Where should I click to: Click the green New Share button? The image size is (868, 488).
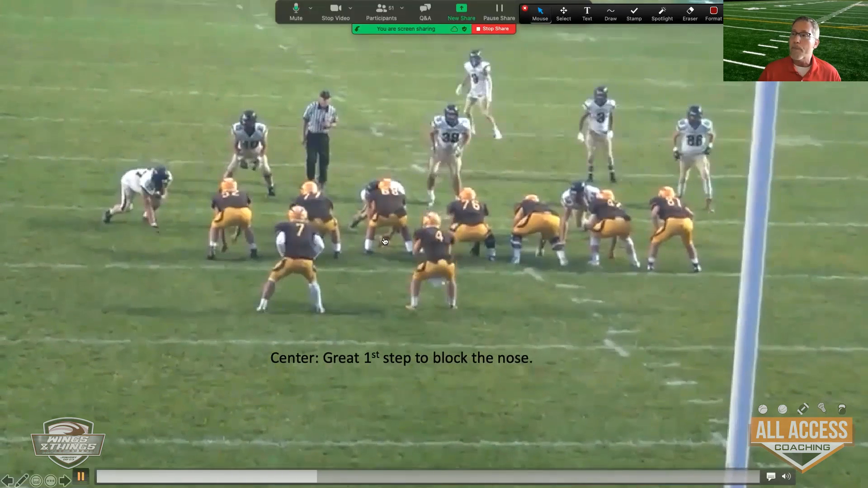(461, 12)
